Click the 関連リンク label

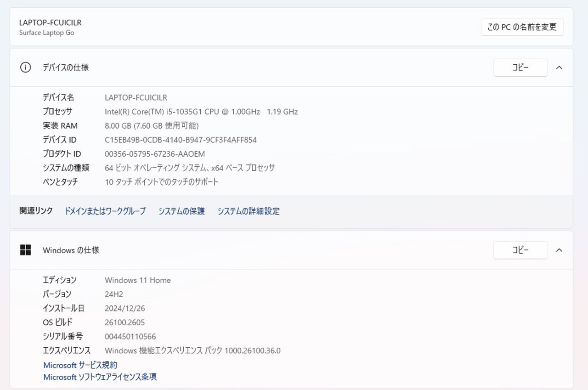[36, 211]
